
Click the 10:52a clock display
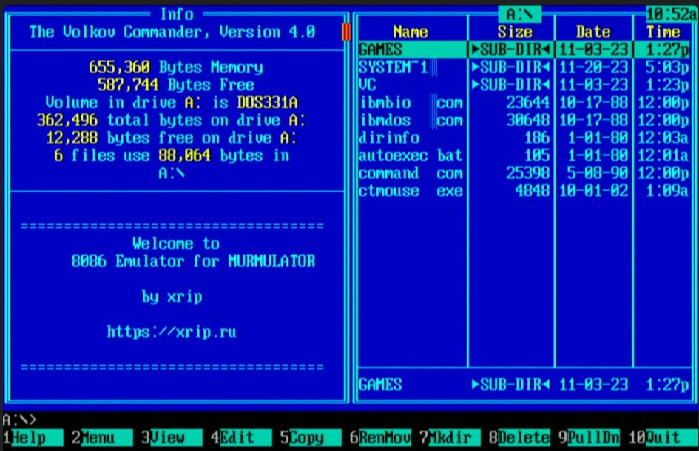pos(672,14)
